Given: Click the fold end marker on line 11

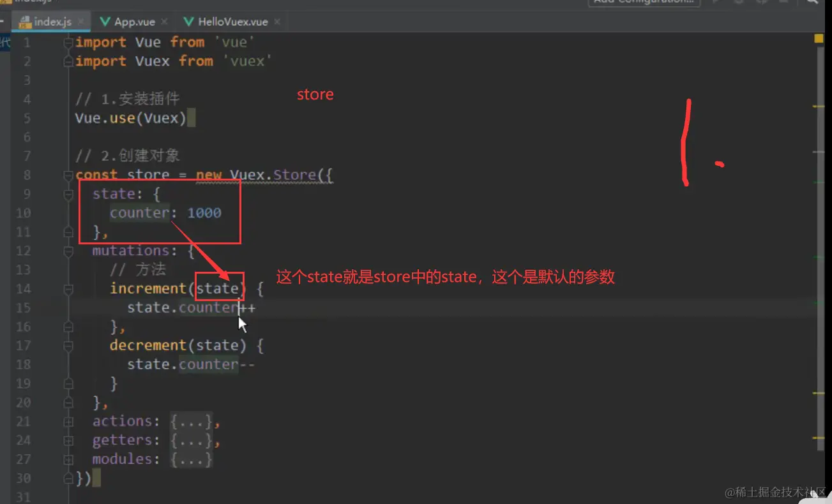Looking at the screenshot, I should 69,232.
